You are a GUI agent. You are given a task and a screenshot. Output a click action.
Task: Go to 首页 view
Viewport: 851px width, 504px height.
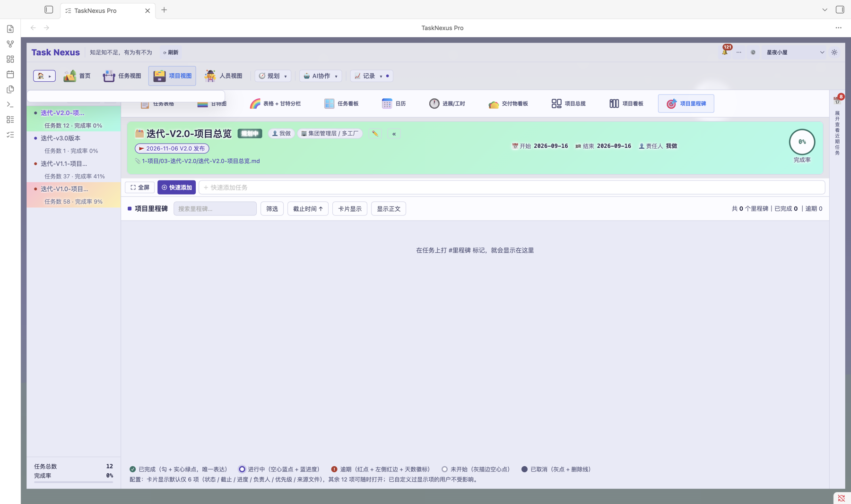(x=77, y=76)
